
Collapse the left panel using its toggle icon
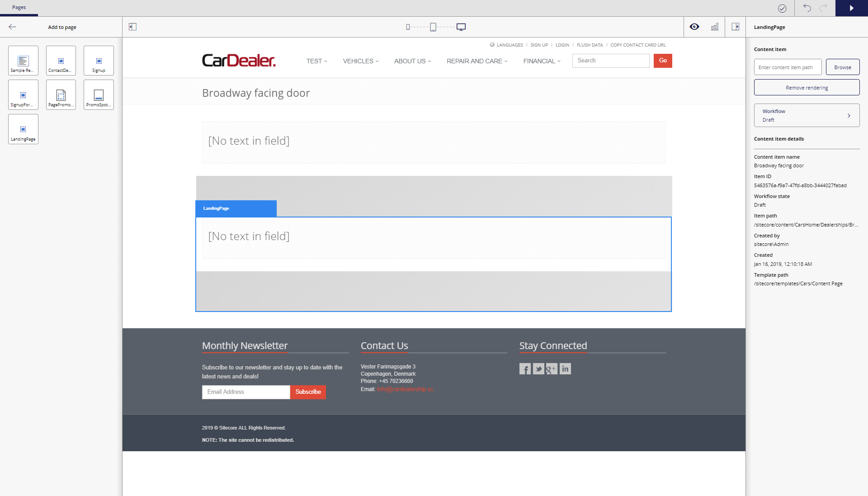click(132, 27)
